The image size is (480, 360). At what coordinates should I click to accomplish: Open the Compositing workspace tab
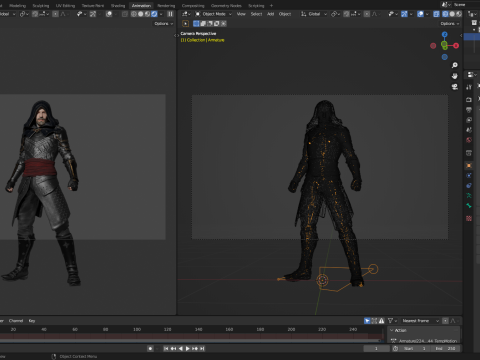pos(193,6)
